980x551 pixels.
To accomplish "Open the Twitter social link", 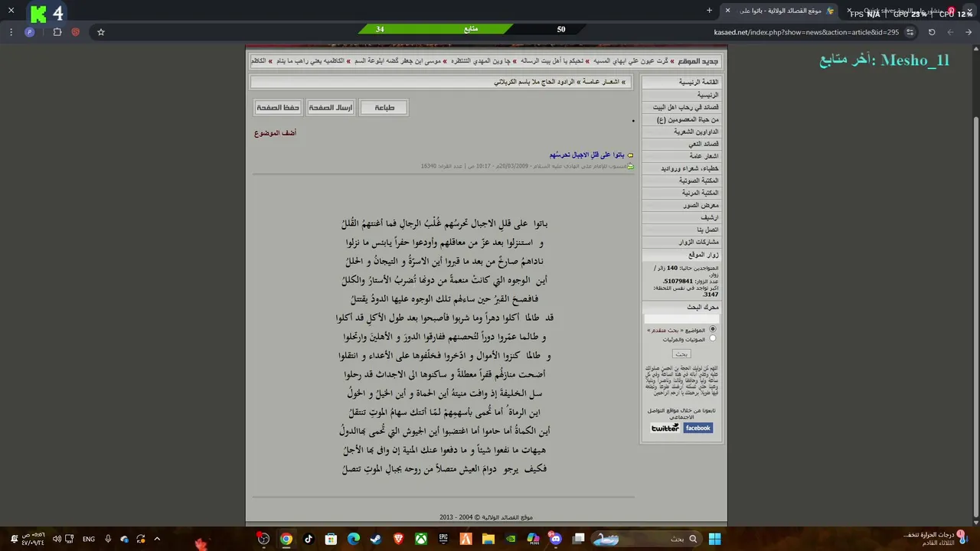I will click(665, 429).
